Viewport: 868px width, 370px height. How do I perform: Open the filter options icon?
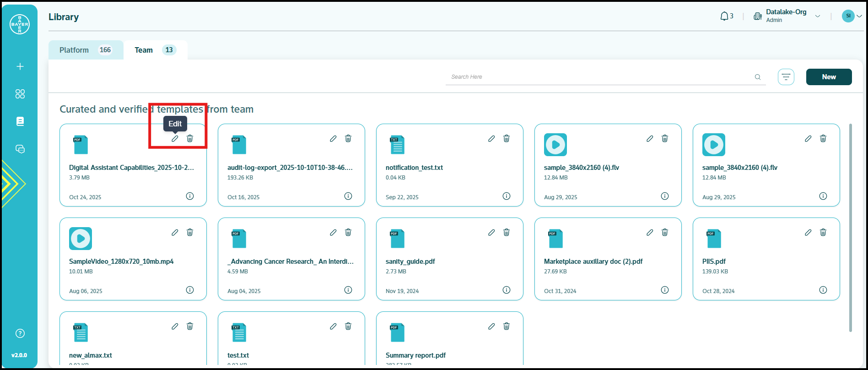pos(786,77)
